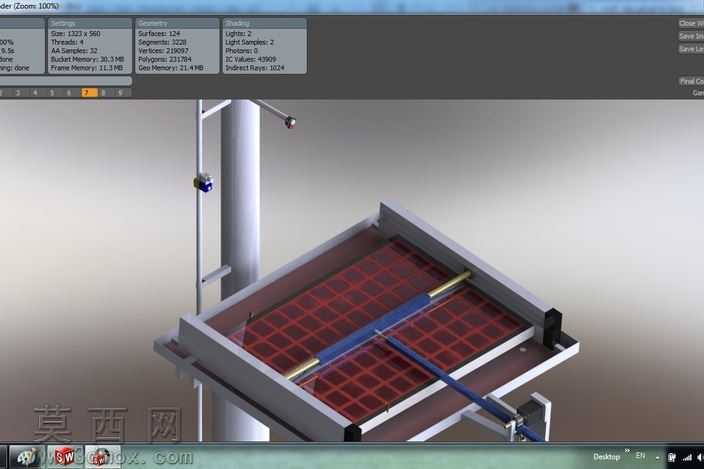Screen dimensions: 704x469
Task: Click the Close Window button
Action: (x=691, y=23)
